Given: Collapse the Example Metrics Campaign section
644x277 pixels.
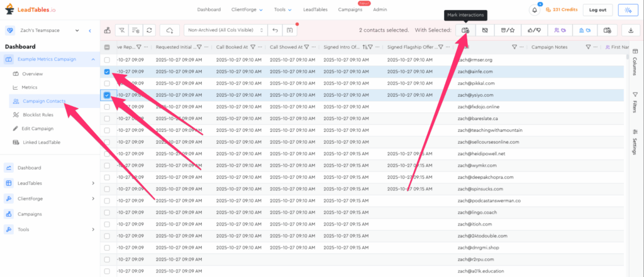Looking at the screenshot, I should click(93, 59).
